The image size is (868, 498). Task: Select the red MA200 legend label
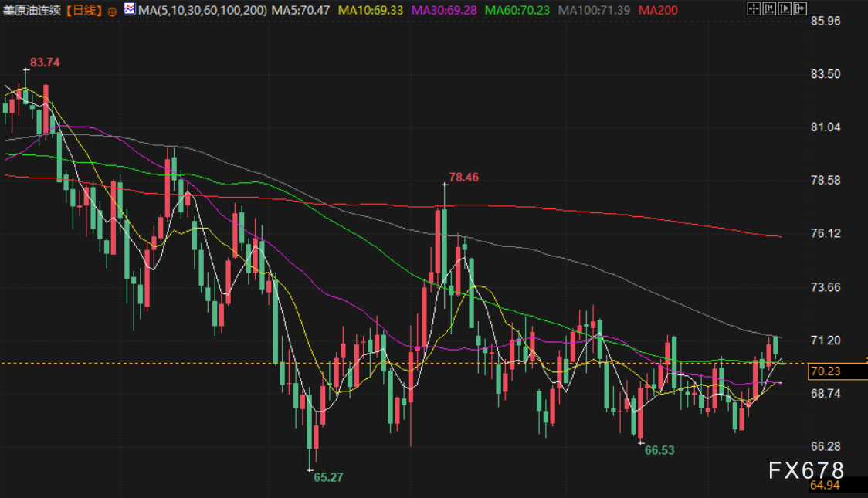click(658, 11)
